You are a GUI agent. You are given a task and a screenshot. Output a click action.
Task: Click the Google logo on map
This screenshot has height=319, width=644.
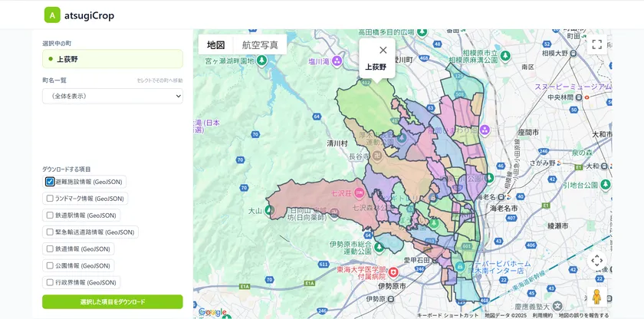pos(212,311)
